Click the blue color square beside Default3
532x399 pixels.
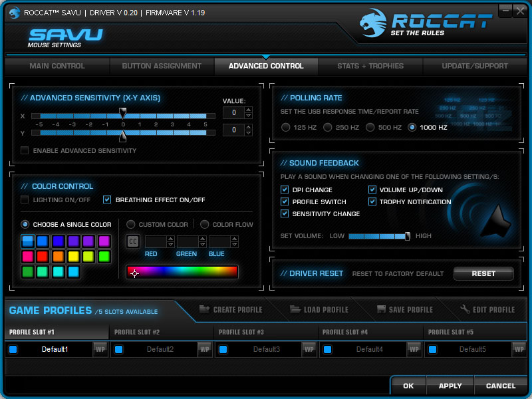[223, 350]
